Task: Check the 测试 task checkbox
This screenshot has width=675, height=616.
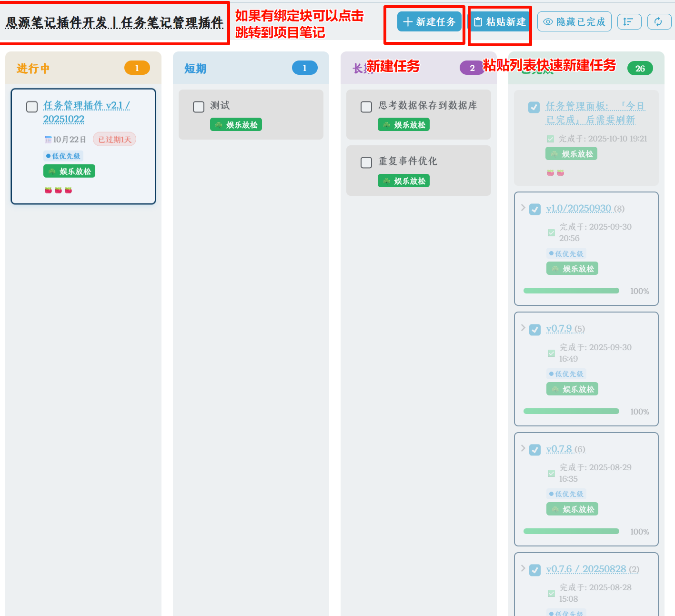Action: pyautogui.click(x=199, y=107)
